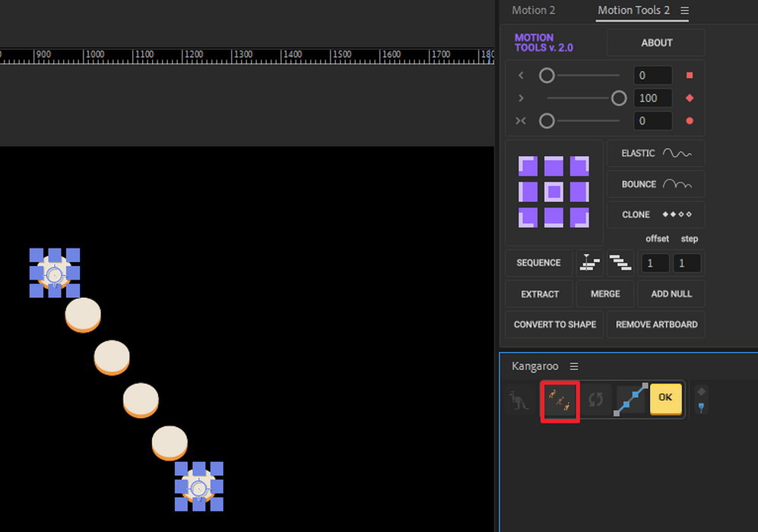Open the blue easing curve graph icon

click(x=632, y=399)
